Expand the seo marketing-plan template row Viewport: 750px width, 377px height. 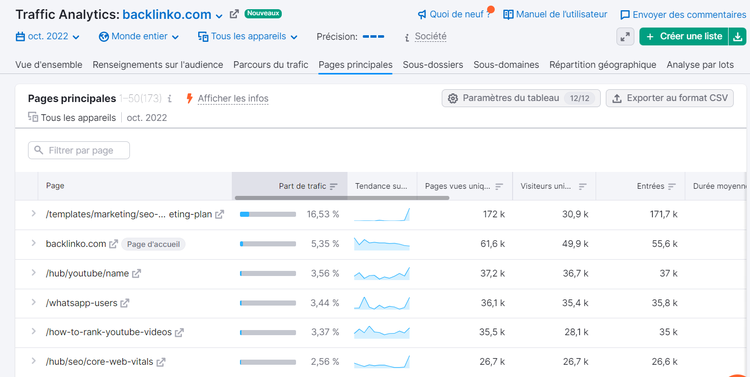[33, 213]
